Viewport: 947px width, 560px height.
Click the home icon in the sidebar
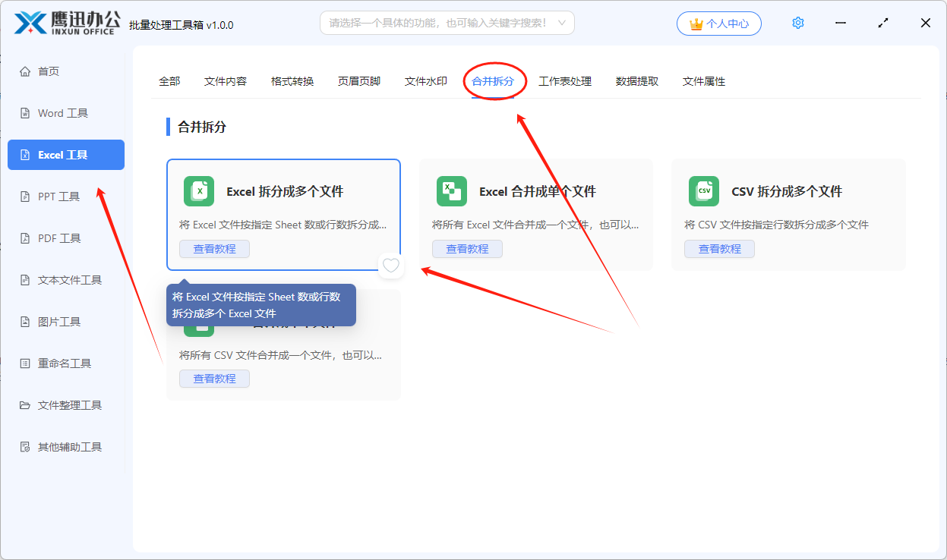[25, 71]
